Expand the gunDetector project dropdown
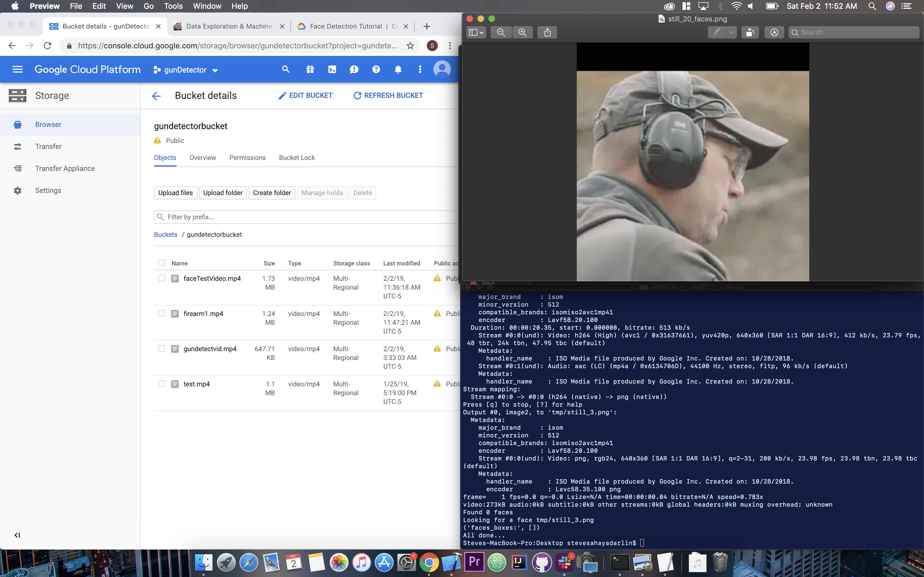The image size is (924, 577). point(186,70)
